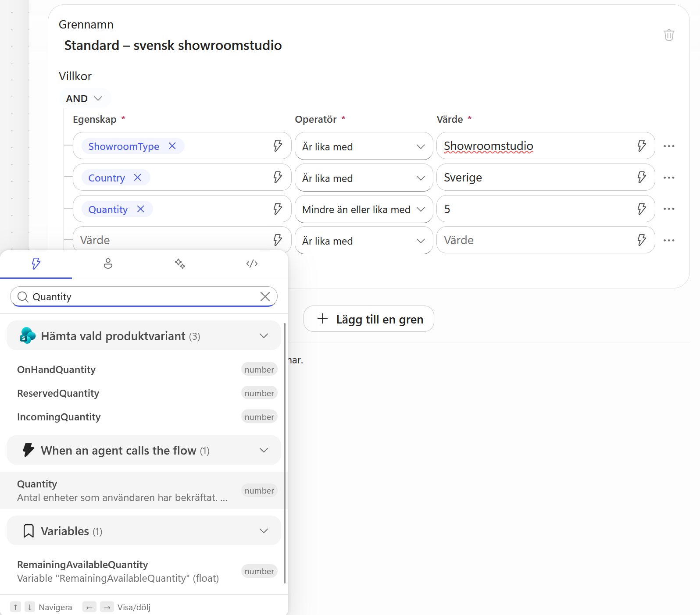Switch to the agent tab icon
Viewport: 700px width, 615px height.
[x=108, y=263]
